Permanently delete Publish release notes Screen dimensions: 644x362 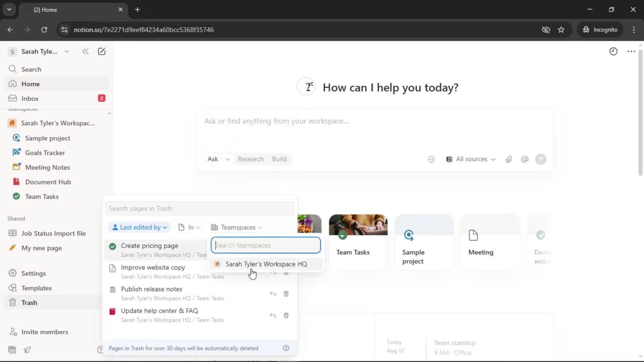click(x=286, y=294)
